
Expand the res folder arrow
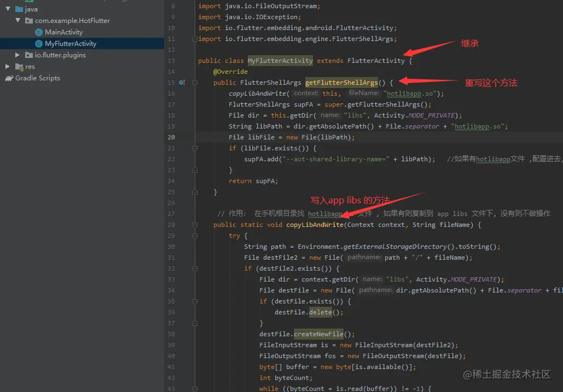point(8,66)
